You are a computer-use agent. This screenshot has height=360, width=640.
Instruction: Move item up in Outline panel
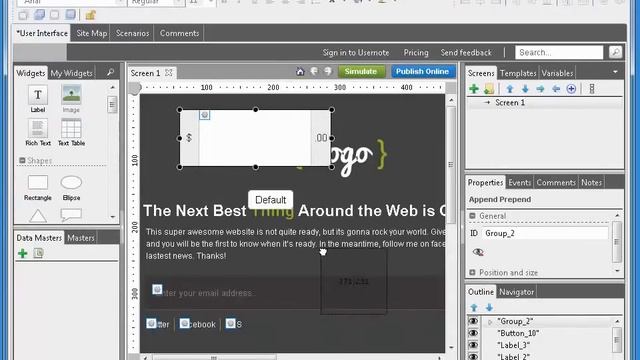pyautogui.click(x=473, y=307)
